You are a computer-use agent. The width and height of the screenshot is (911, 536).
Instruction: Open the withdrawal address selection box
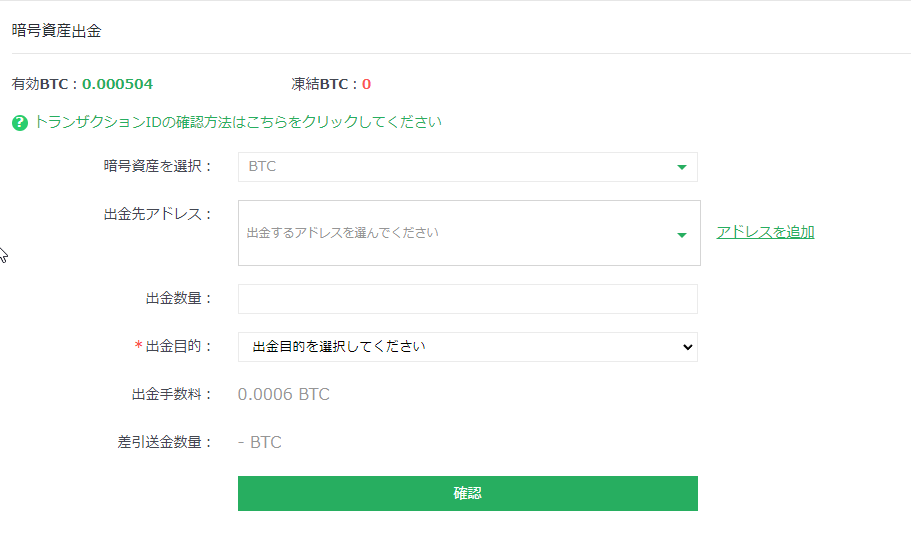tap(469, 233)
